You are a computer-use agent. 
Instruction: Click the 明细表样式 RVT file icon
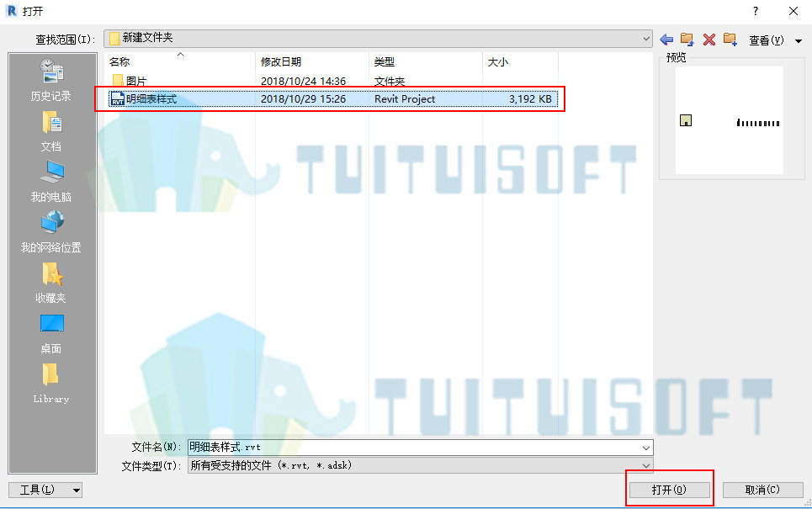tap(118, 98)
